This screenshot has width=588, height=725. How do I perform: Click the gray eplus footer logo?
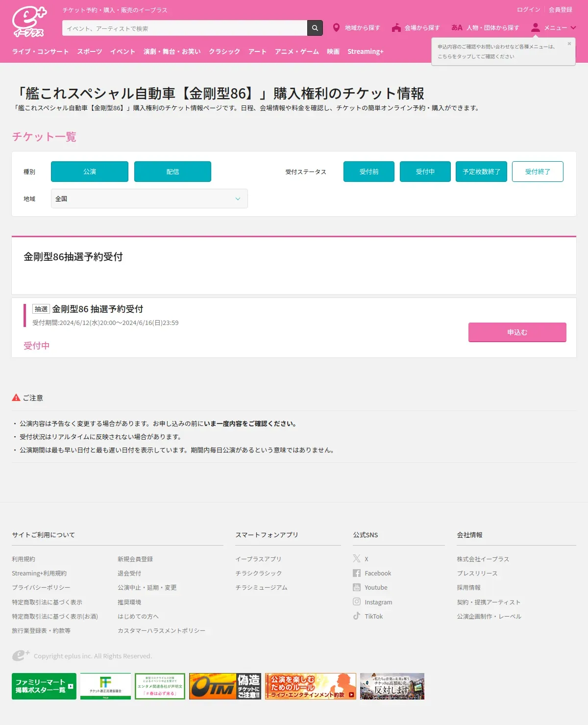tap(21, 655)
